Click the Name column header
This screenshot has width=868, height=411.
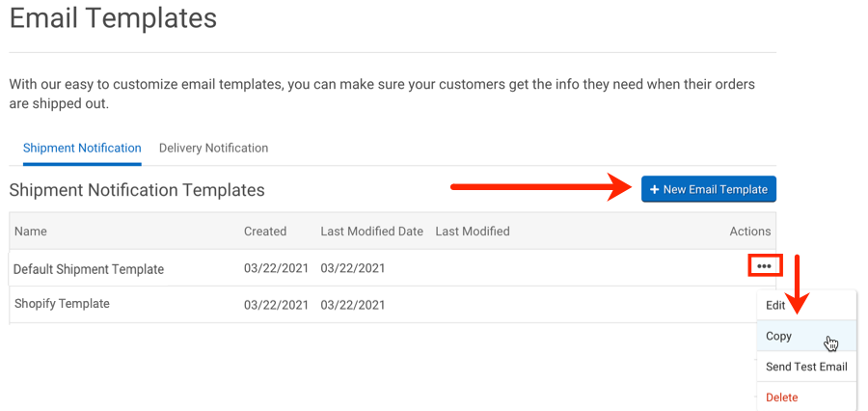click(x=30, y=232)
